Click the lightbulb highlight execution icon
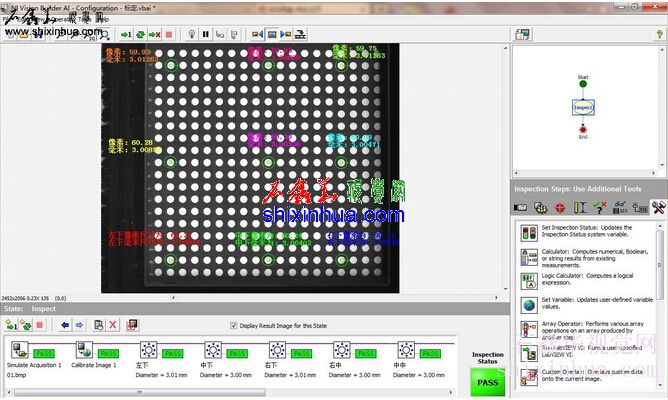This screenshot has width=668, height=400. click(192, 34)
